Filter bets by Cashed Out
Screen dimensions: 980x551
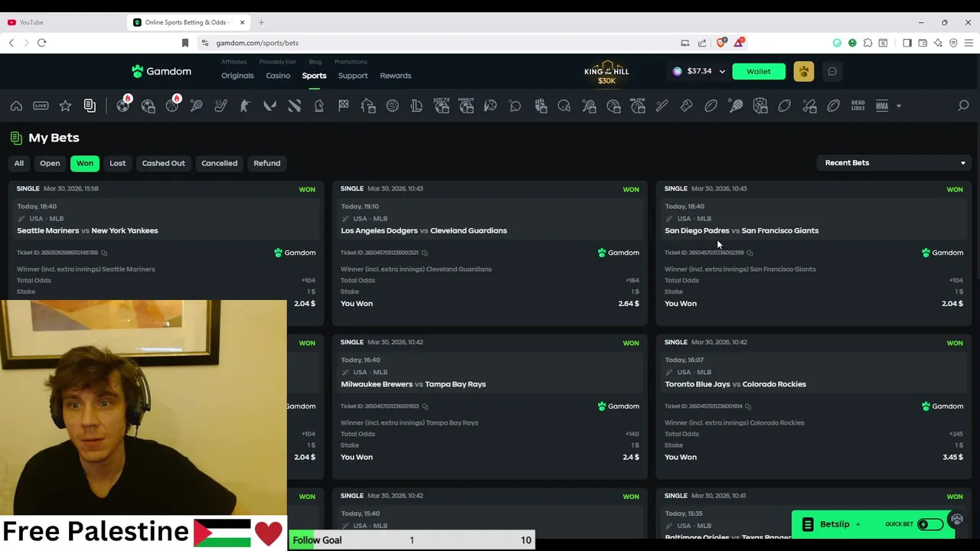click(163, 163)
